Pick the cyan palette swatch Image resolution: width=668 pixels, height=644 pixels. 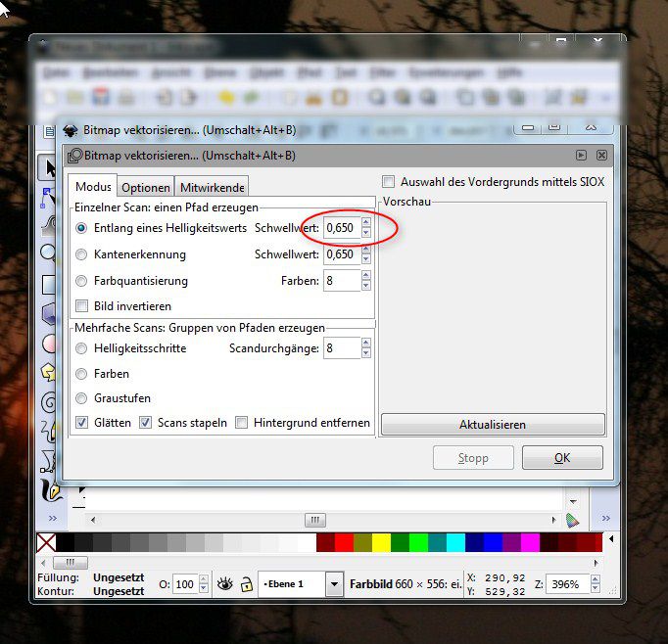pos(455,542)
